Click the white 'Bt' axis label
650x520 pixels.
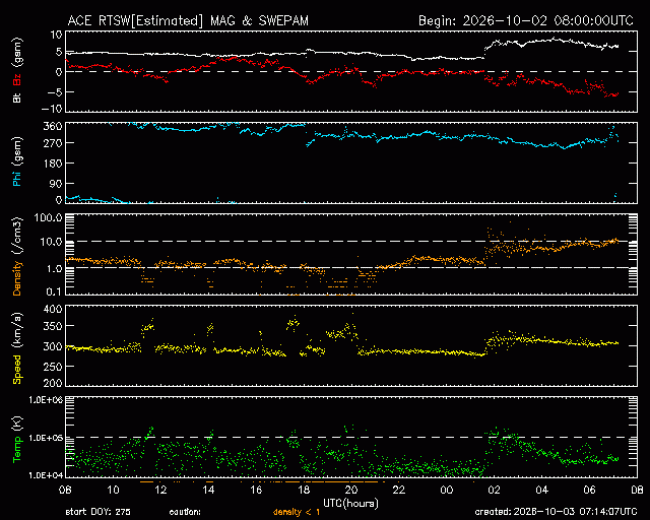click(17, 97)
